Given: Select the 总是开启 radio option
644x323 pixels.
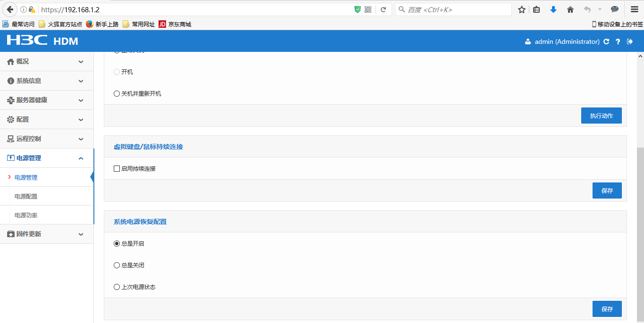Looking at the screenshot, I should [117, 244].
